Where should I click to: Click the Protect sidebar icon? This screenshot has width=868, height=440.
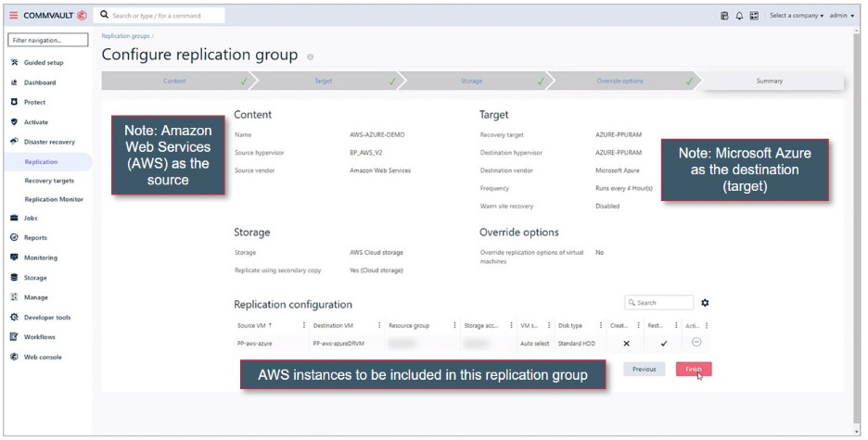[15, 102]
